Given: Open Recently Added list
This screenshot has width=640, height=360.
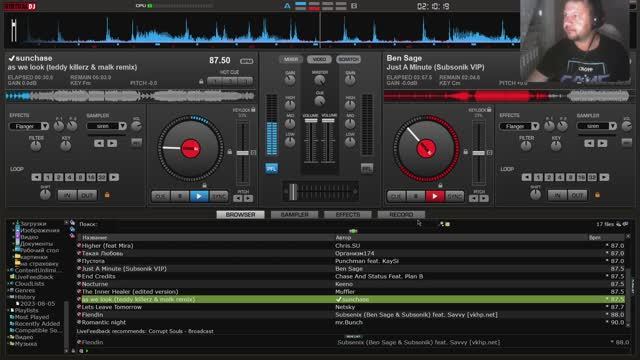Looking at the screenshot, I should 37,324.
